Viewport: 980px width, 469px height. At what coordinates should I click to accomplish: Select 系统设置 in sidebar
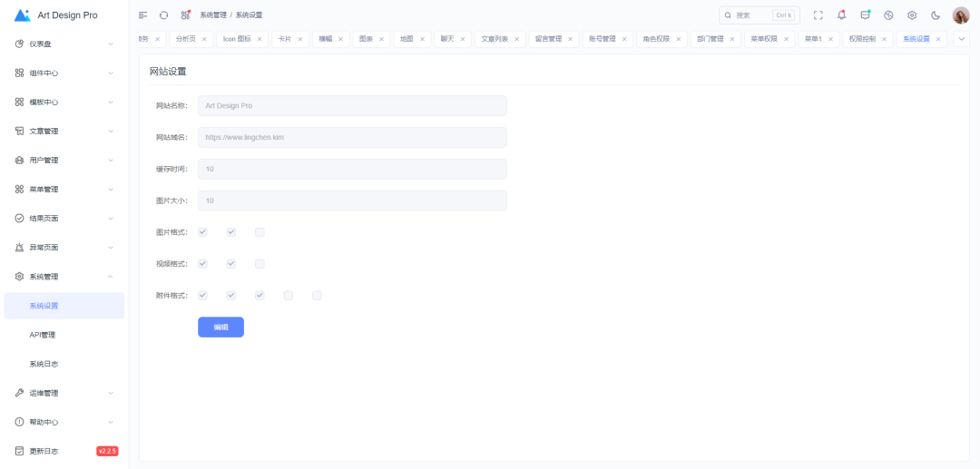click(x=64, y=306)
